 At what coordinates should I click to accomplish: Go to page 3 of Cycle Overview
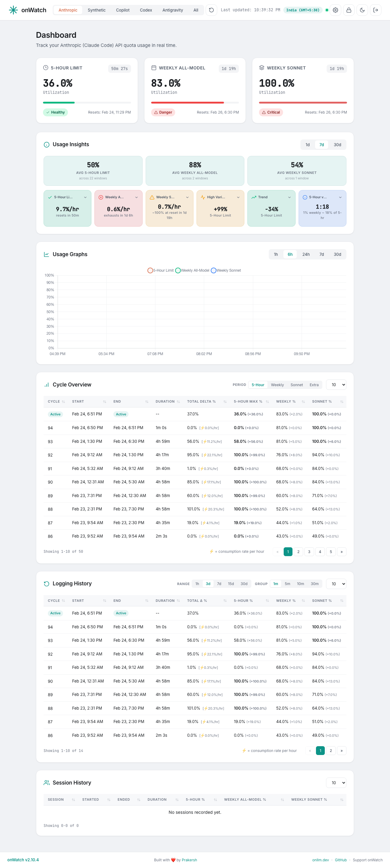309,552
